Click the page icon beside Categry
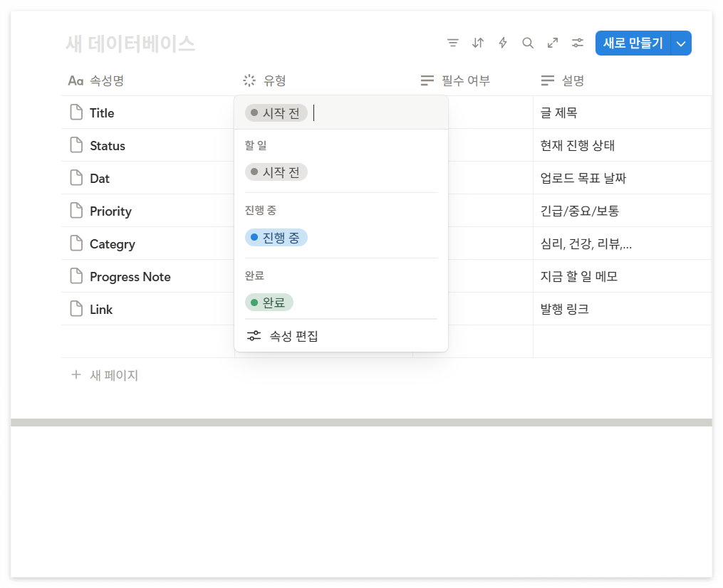The height and width of the screenshot is (588, 723). click(x=76, y=243)
